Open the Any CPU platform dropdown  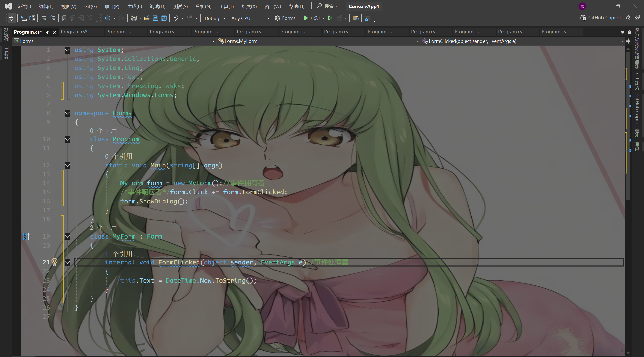pos(250,18)
